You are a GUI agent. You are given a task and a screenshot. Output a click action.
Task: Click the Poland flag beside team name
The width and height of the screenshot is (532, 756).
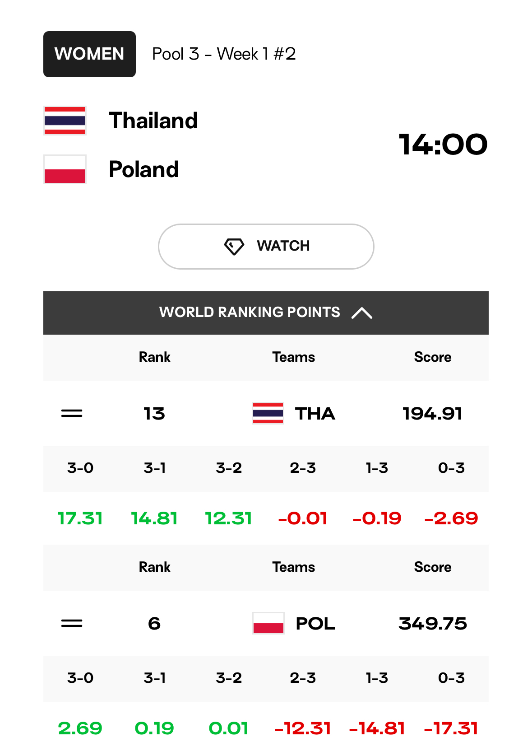tap(65, 169)
